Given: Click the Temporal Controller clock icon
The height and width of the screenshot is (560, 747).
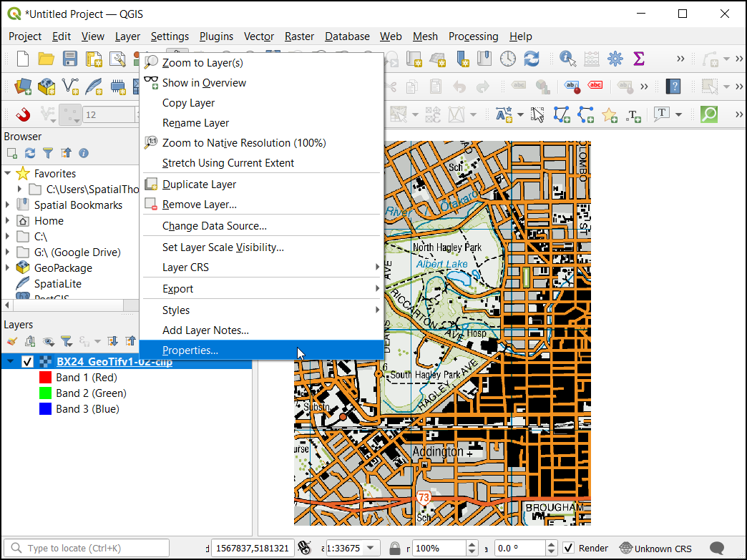Looking at the screenshot, I should [507, 59].
